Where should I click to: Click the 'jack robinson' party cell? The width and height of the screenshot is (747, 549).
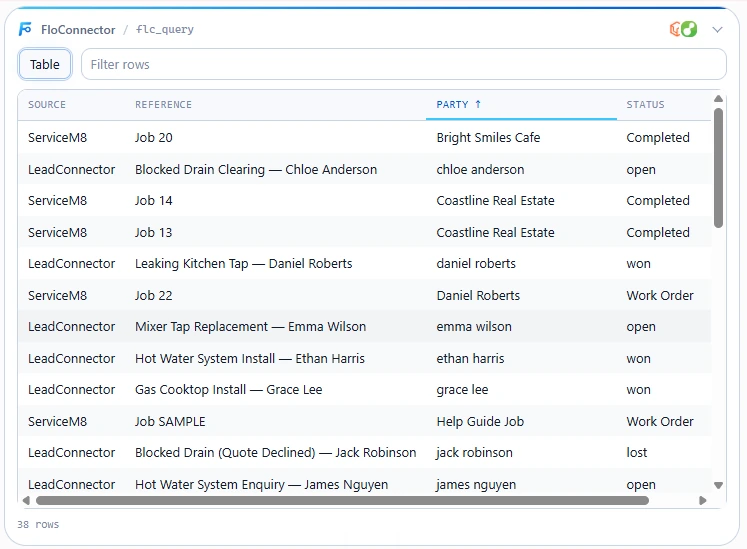(474, 452)
